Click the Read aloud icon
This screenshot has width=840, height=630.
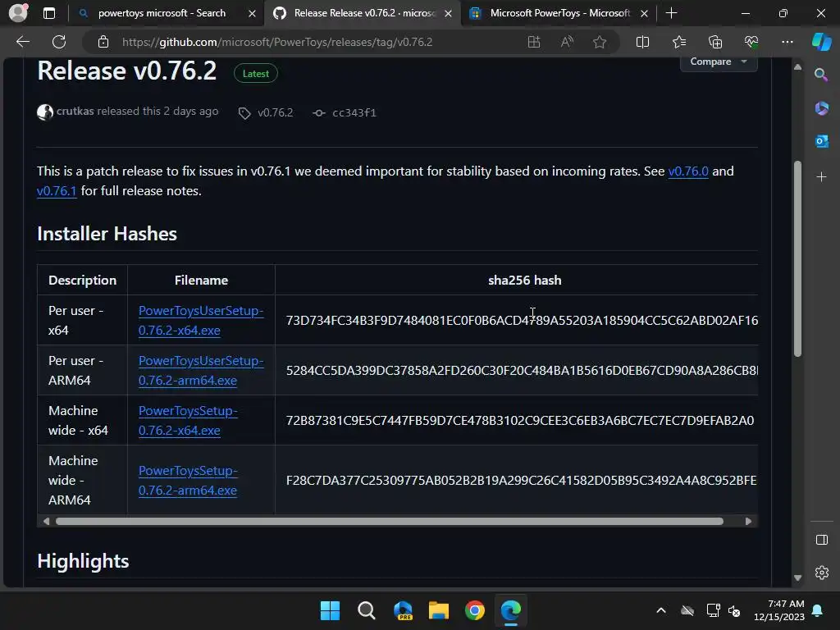567,42
